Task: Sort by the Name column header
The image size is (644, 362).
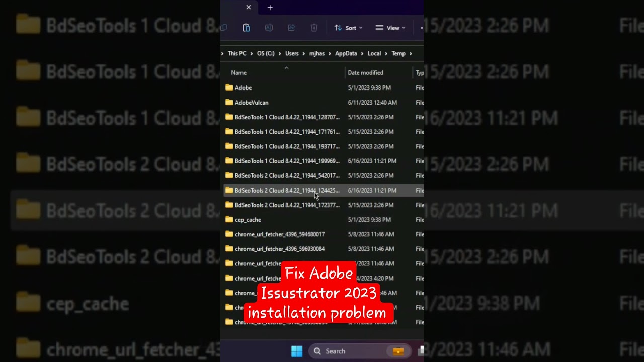Action: pyautogui.click(x=238, y=73)
